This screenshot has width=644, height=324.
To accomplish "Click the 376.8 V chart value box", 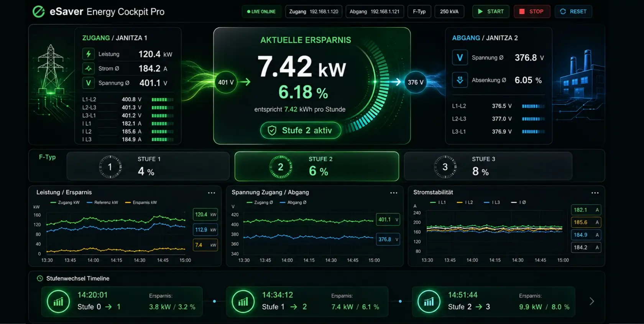I will pyautogui.click(x=388, y=239).
